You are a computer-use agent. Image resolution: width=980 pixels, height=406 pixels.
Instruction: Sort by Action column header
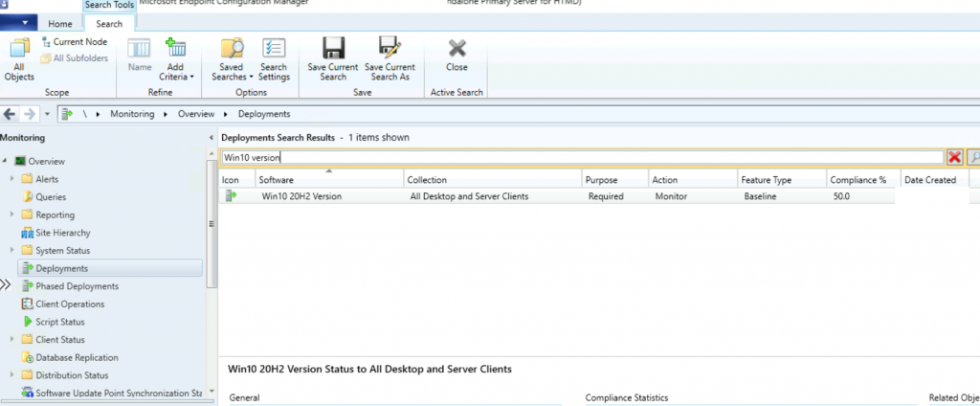click(694, 180)
